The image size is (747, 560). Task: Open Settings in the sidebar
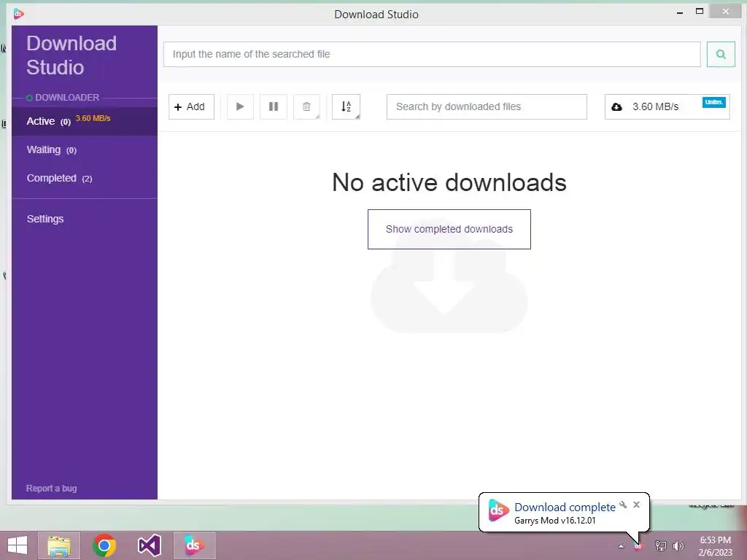pos(44,219)
